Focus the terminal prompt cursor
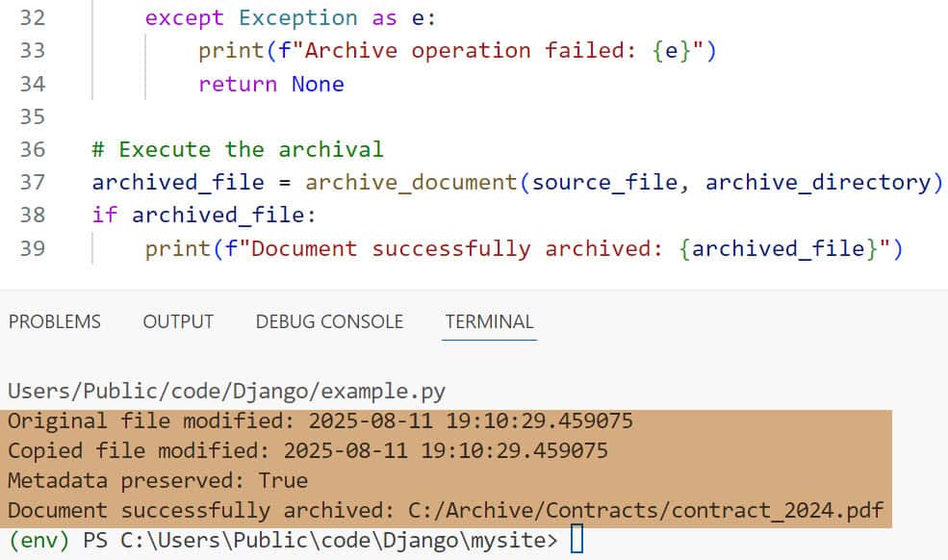The image size is (948, 560). coord(576,540)
